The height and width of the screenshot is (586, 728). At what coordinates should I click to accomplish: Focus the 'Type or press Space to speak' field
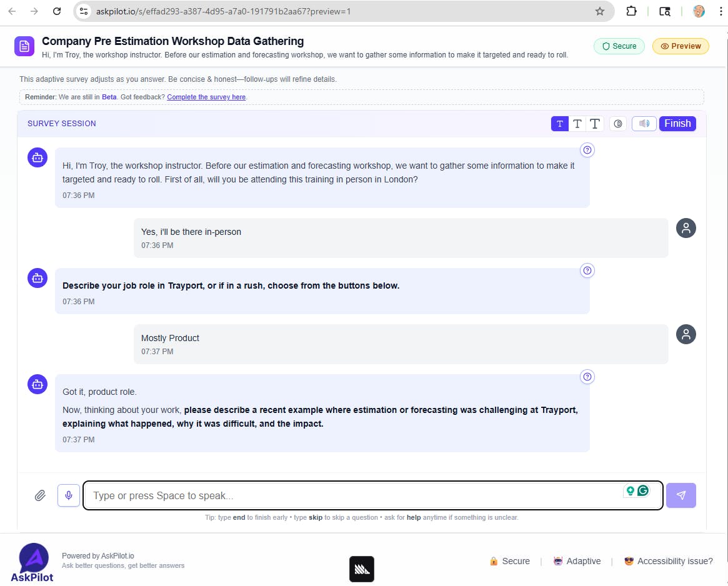(373, 495)
